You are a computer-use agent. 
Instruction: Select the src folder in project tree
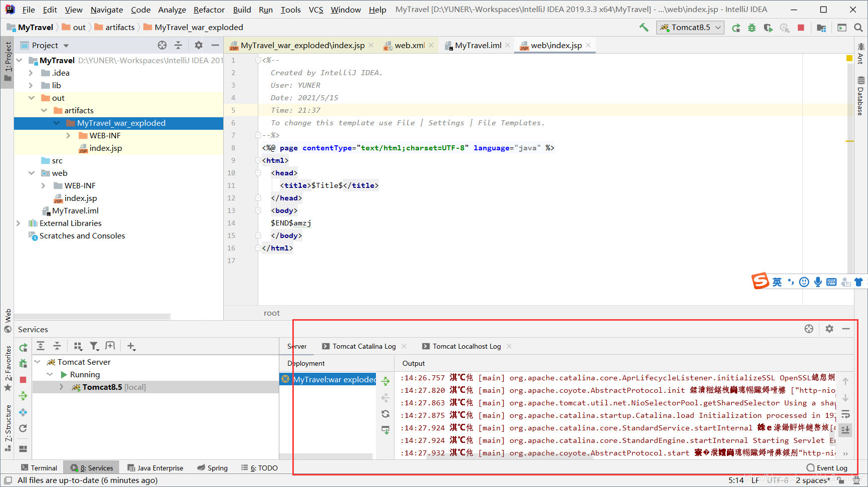point(52,161)
